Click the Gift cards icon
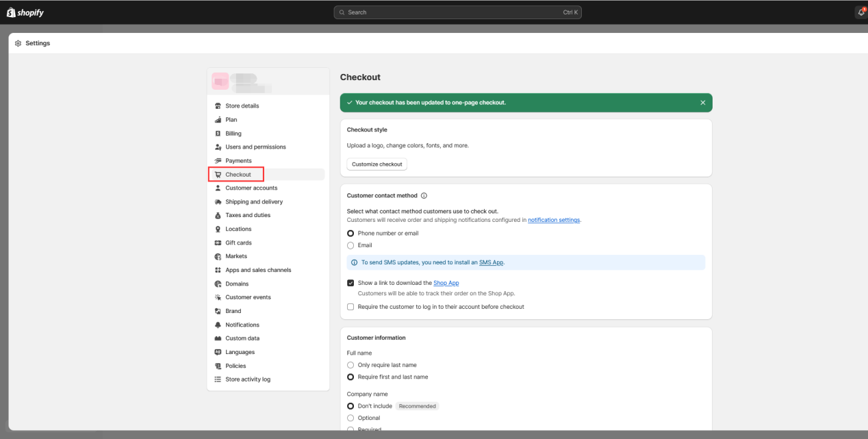 pyautogui.click(x=218, y=243)
